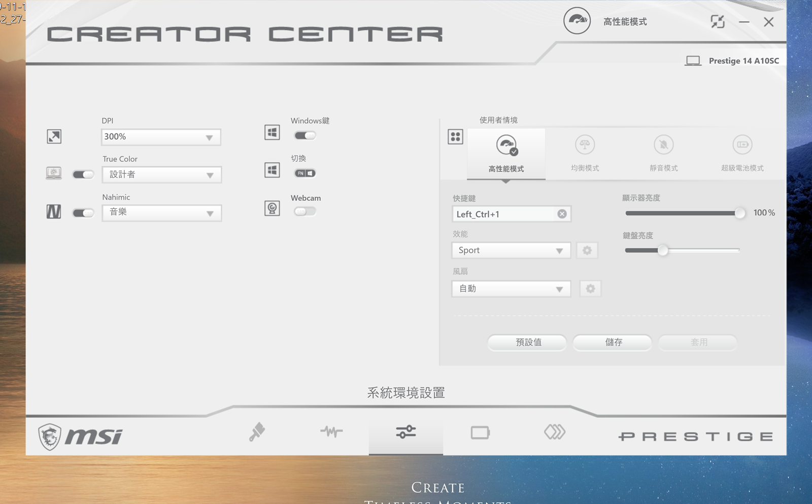
Task: Click the double-diamond icon in bottom navigation
Action: pyautogui.click(x=554, y=432)
